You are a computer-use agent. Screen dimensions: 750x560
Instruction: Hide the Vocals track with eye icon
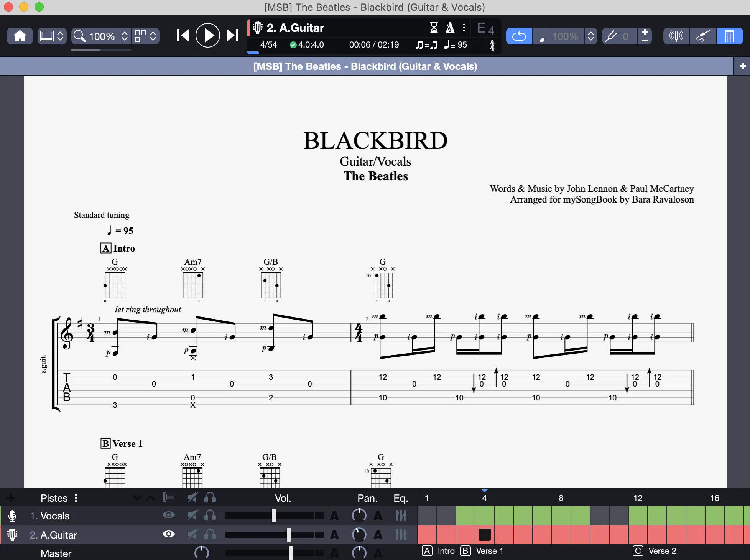coord(169,515)
